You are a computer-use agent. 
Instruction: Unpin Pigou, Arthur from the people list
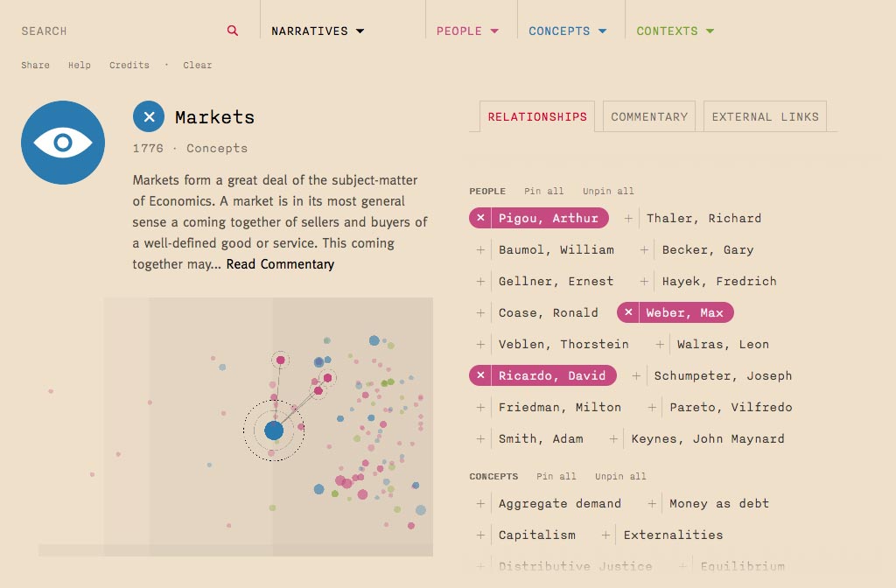pos(480,218)
